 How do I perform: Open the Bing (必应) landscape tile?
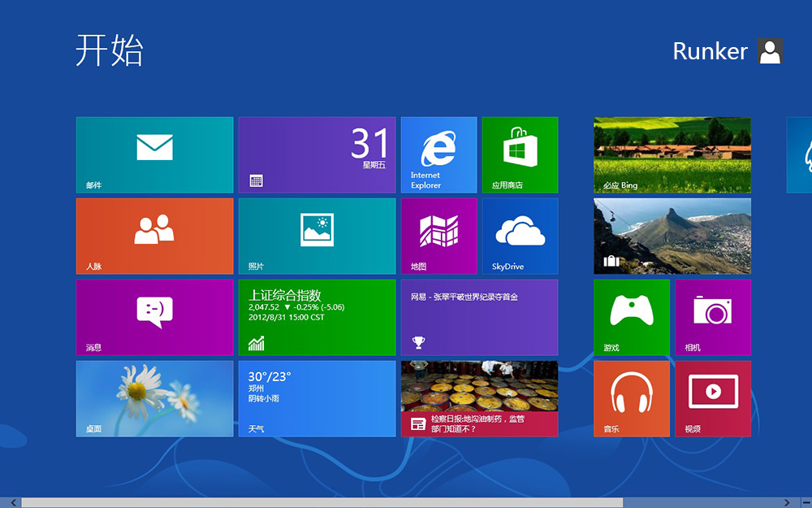pos(672,154)
